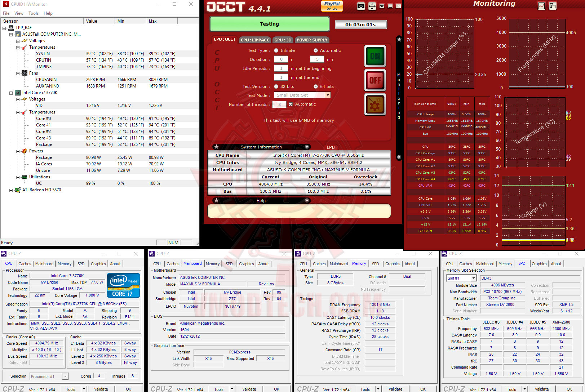This screenshot has height=392, width=585.
Task: Click Validate in the CPU-Z Memory Slot window
Action: (542, 389)
